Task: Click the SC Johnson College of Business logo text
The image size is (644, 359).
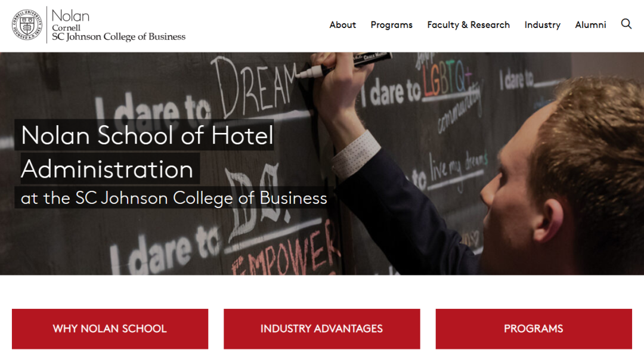Action: coord(119,36)
